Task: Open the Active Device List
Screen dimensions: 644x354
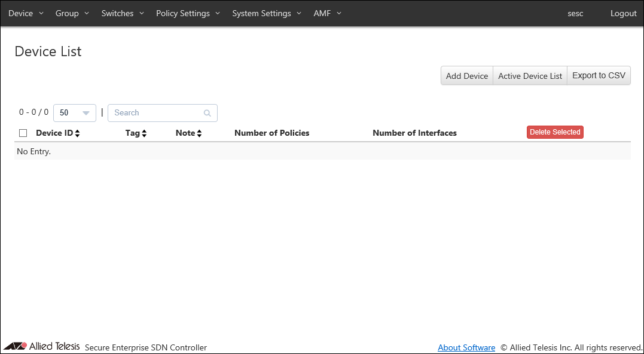Action: [x=530, y=76]
